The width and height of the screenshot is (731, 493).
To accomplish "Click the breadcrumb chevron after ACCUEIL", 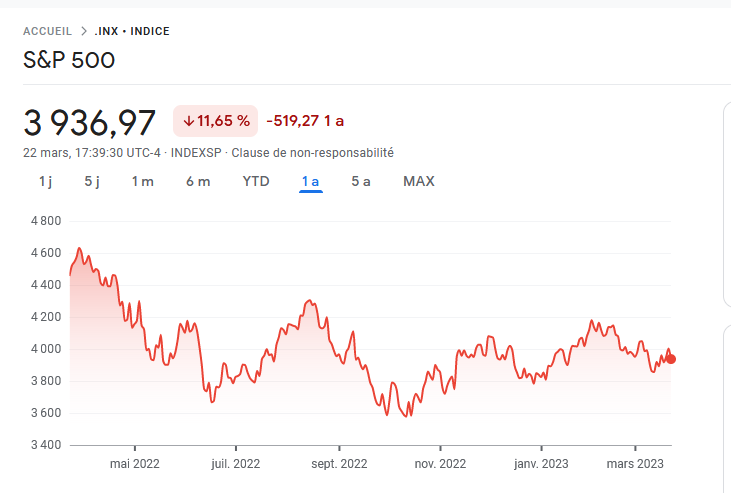I will (85, 31).
